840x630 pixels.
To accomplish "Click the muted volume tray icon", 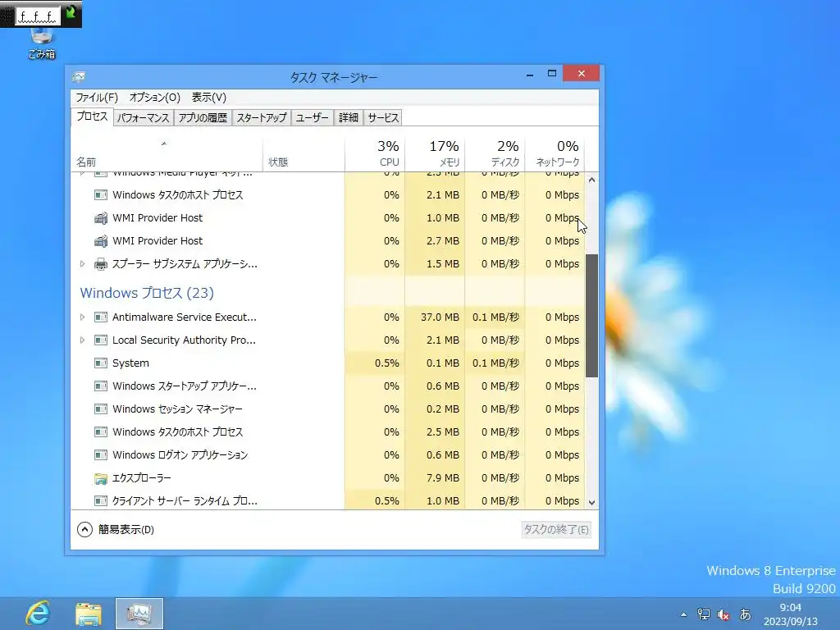I will [724, 614].
